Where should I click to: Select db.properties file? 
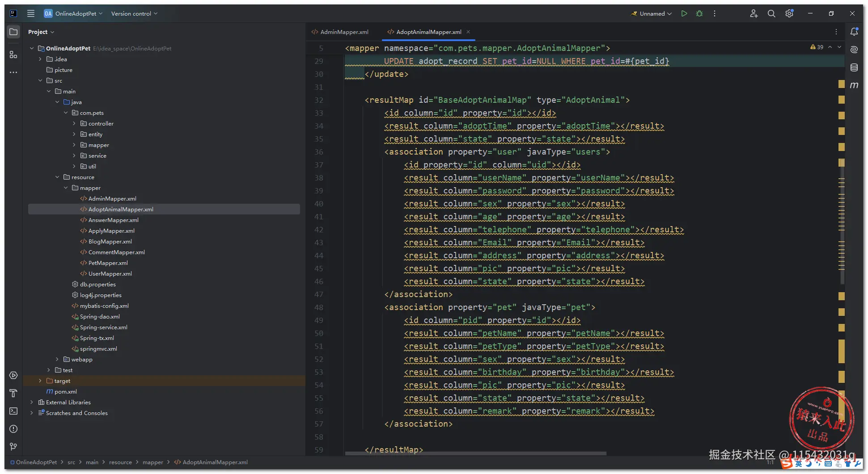[97, 284]
